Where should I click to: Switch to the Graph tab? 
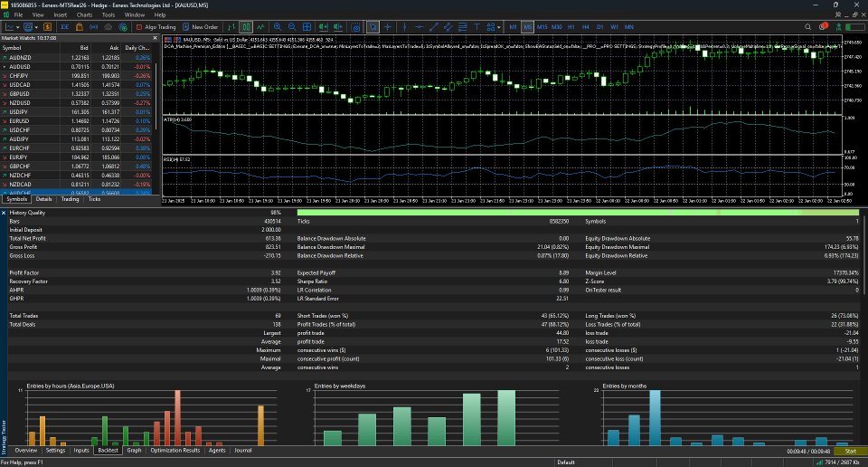(134, 451)
